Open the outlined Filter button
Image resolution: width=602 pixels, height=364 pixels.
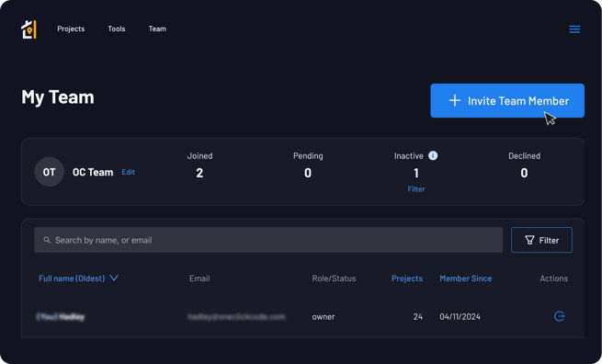(x=541, y=240)
